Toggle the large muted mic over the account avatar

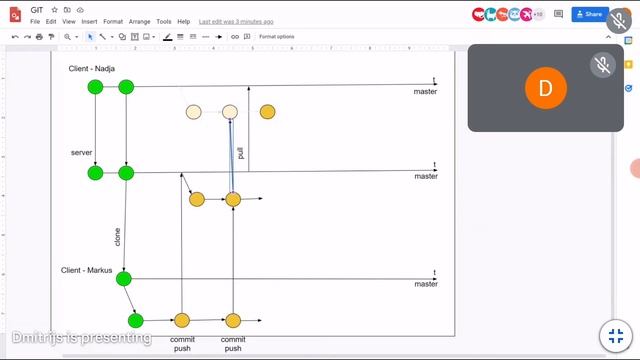619,21
